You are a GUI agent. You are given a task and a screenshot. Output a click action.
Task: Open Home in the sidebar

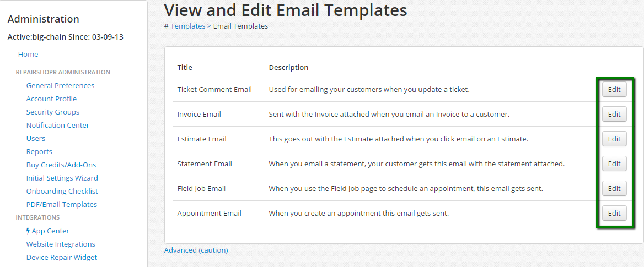(28, 55)
